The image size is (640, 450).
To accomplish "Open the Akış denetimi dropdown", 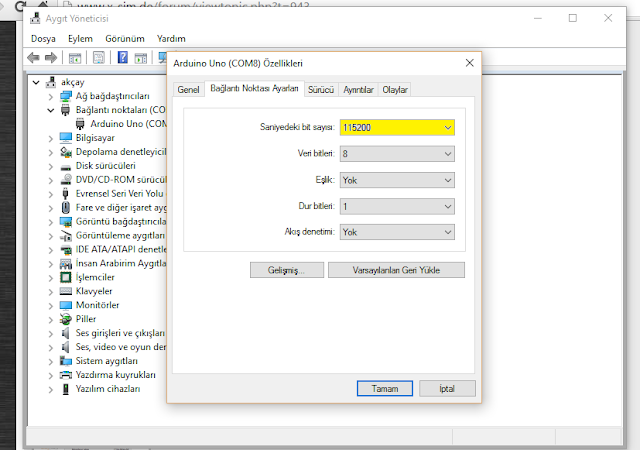I will pos(397,232).
